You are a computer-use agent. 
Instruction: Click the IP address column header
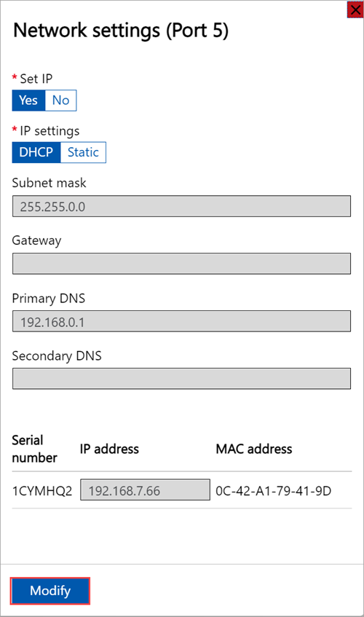[109, 449]
